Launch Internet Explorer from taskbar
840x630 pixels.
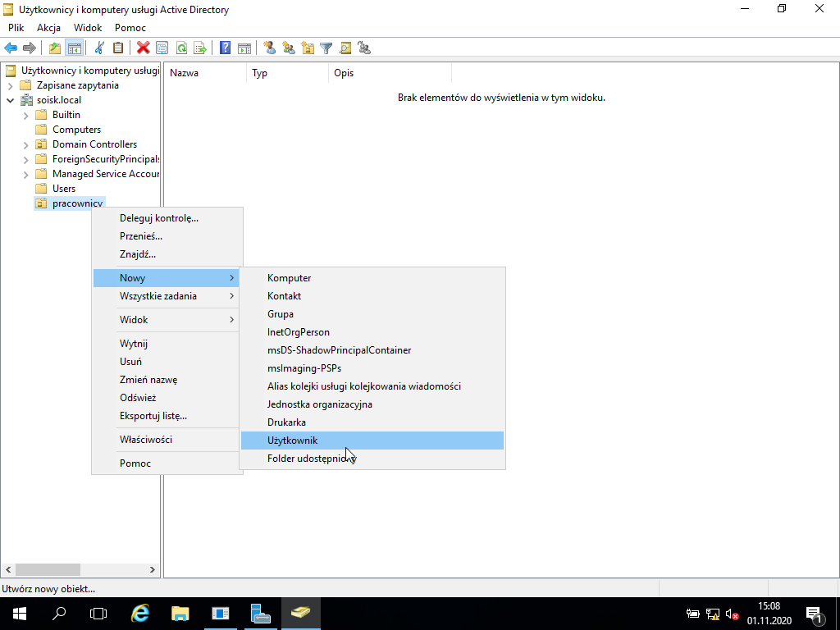pos(140,614)
